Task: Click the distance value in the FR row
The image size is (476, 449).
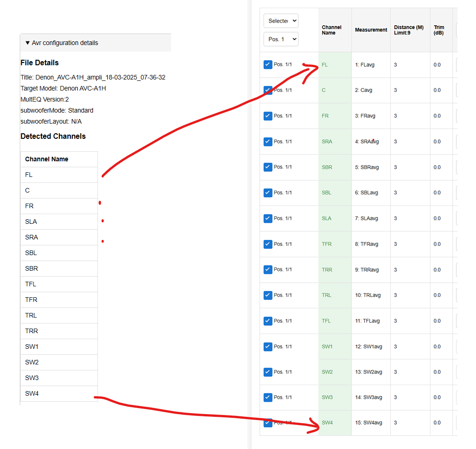Action: tap(396, 116)
